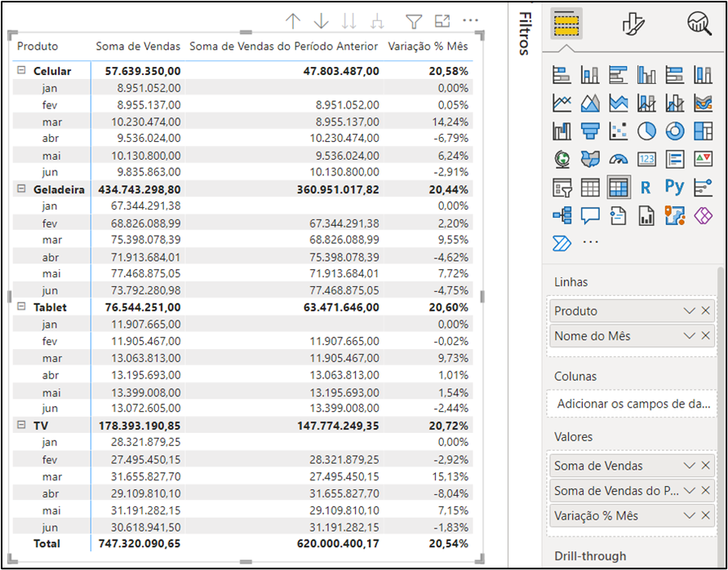Remove Nome do Mês field from Linhas

(x=705, y=335)
